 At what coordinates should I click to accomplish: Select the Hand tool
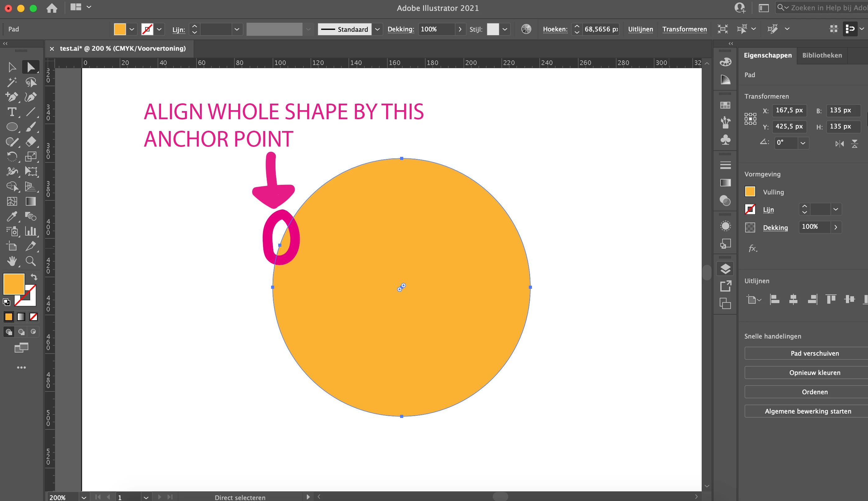tap(12, 261)
